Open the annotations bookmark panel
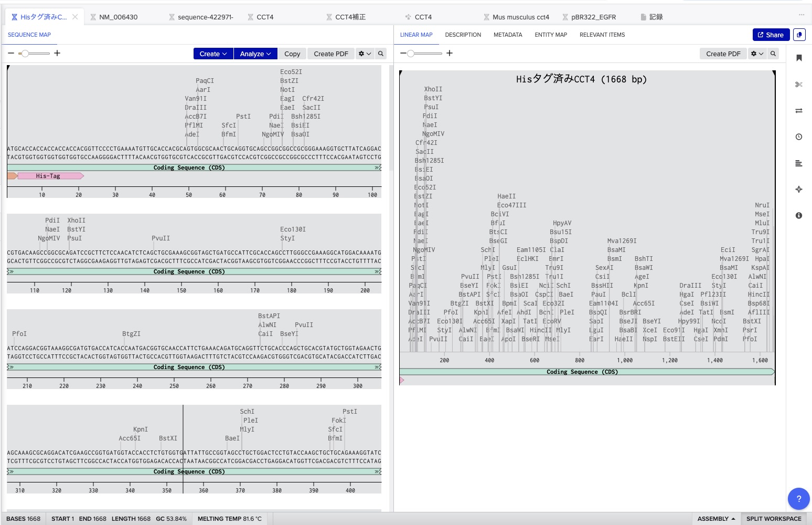Viewport: 812px width, 525px height. (798, 58)
